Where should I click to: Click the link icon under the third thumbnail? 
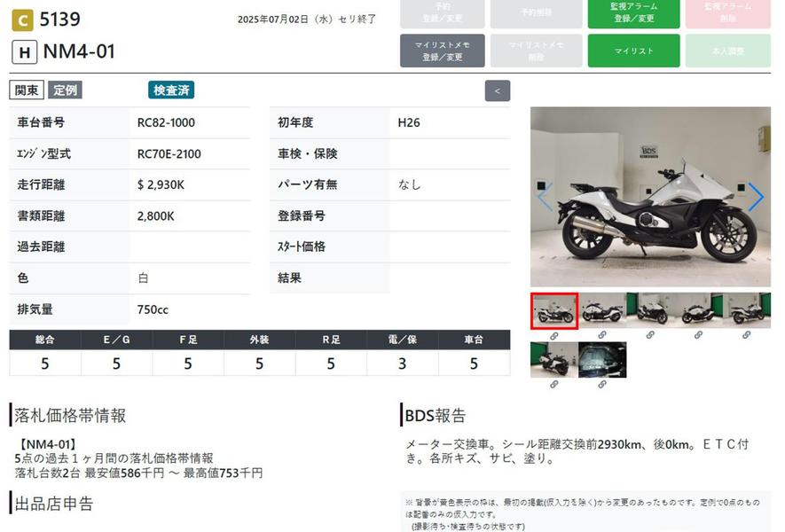click(650, 335)
